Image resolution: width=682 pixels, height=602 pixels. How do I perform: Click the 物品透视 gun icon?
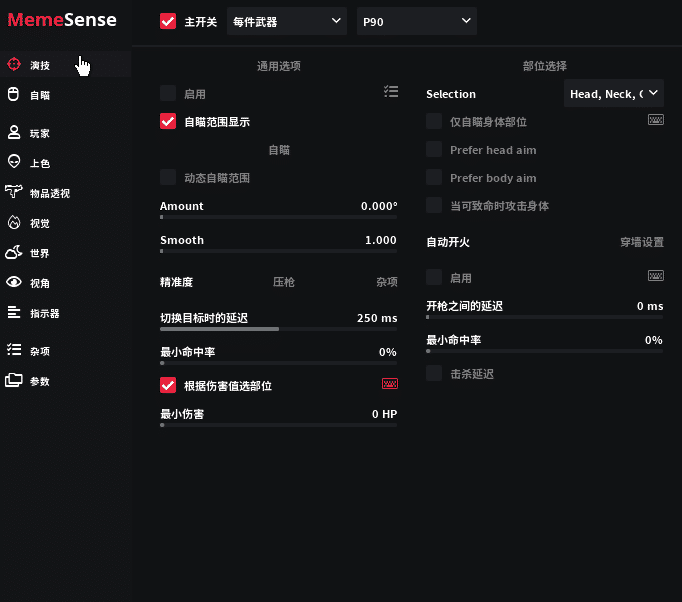tap(14, 192)
